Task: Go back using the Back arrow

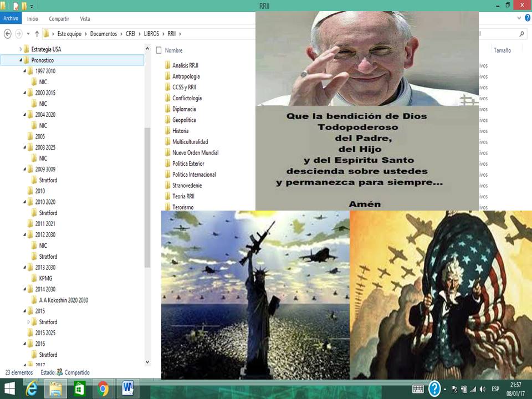Action: pyautogui.click(x=7, y=34)
